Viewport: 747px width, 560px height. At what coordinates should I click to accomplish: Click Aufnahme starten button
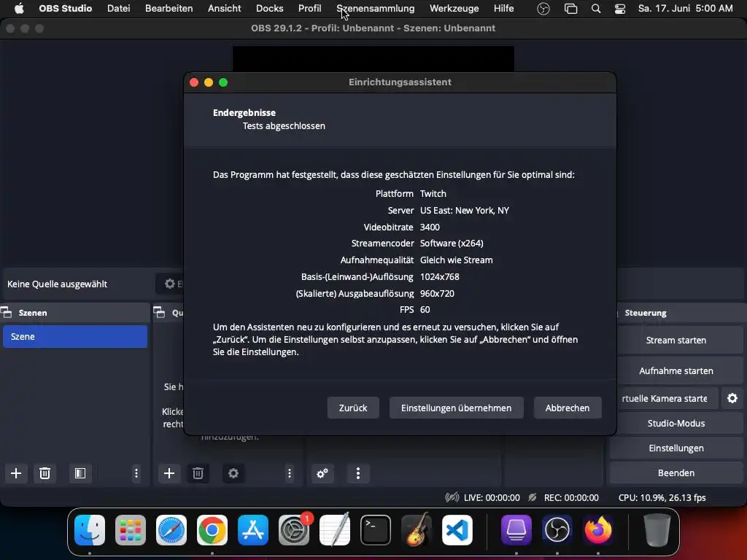click(676, 370)
